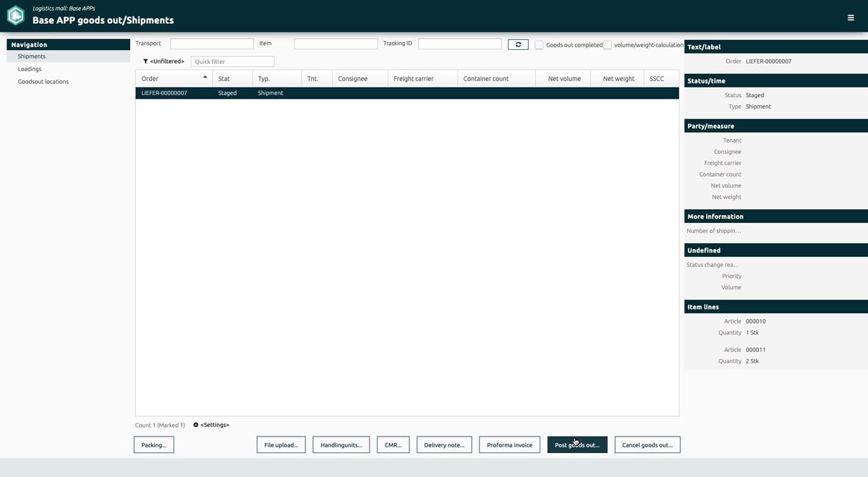This screenshot has height=477, width=868.
Task: Click the filter funnel icon
Action: (145, 62)
